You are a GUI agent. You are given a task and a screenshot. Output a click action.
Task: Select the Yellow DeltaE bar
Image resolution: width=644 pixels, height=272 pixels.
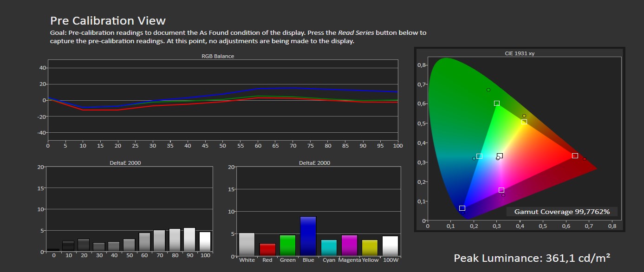pos(370,247)
